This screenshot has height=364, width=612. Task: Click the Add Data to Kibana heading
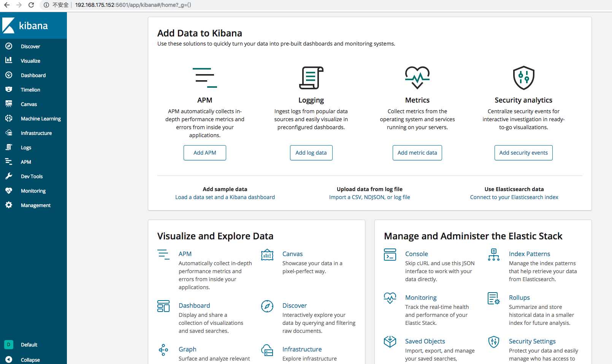200,33
